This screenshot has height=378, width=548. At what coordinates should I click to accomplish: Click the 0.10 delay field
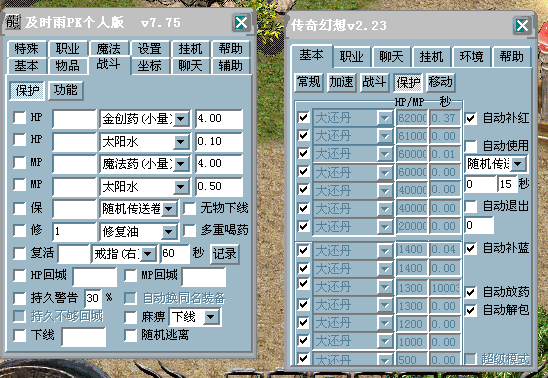(219, 141)
